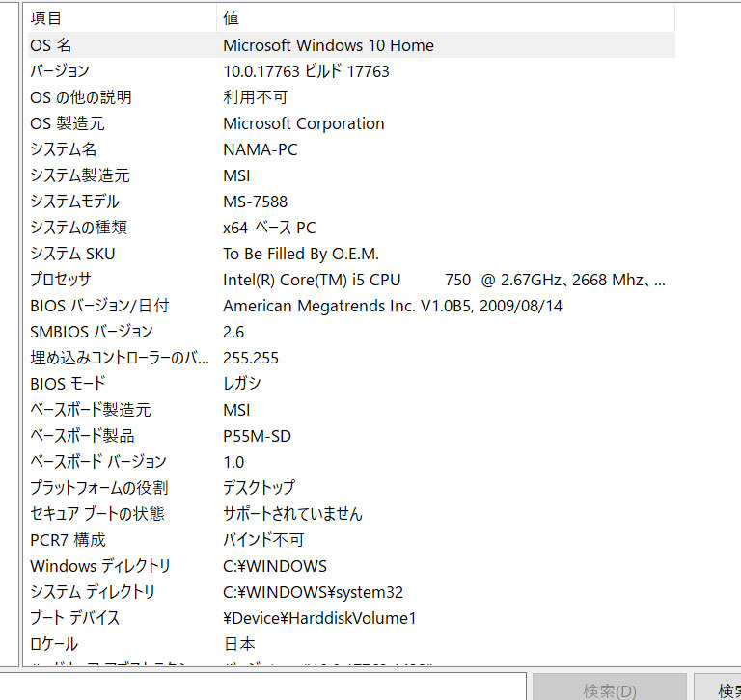Select the バージョン row label

(x=60, y=71)
